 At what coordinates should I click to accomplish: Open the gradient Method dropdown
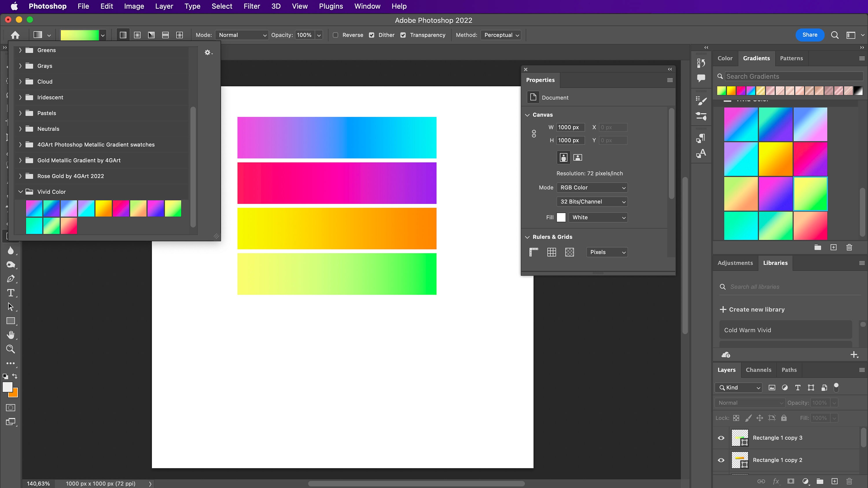coord(501,35)
